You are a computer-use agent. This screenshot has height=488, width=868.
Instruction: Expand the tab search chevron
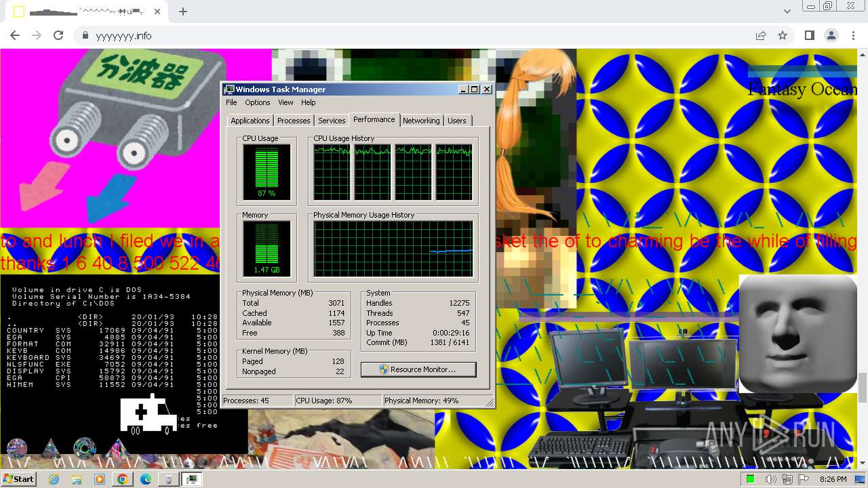pyautogui.click(x=787, y=12)
